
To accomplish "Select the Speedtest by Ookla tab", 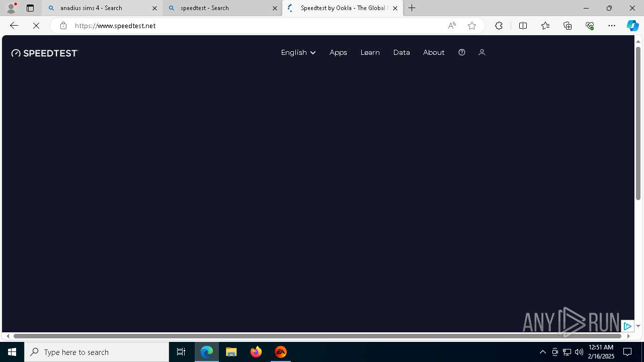I will (x=342, y=8).
